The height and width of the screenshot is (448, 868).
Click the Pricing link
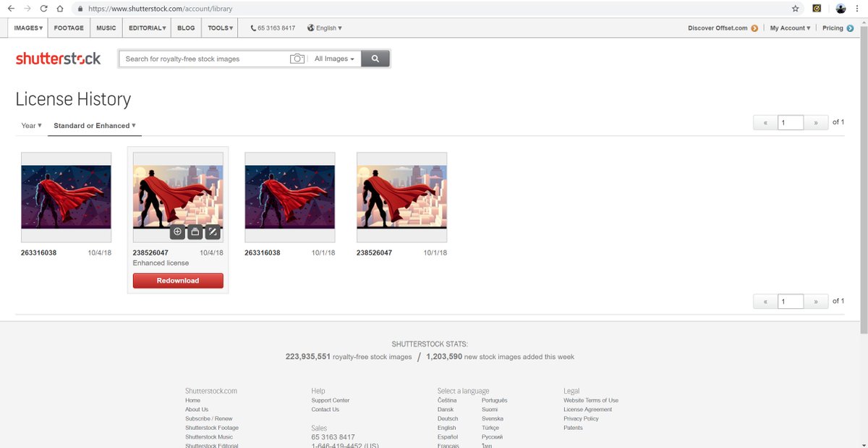[x=833, y=28]
